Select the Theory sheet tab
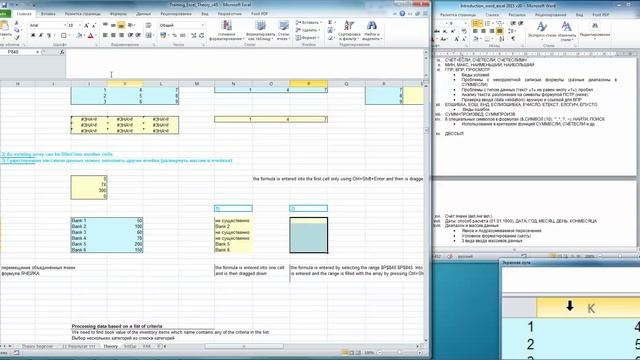The image size is (640, 360). coord(110,346)
